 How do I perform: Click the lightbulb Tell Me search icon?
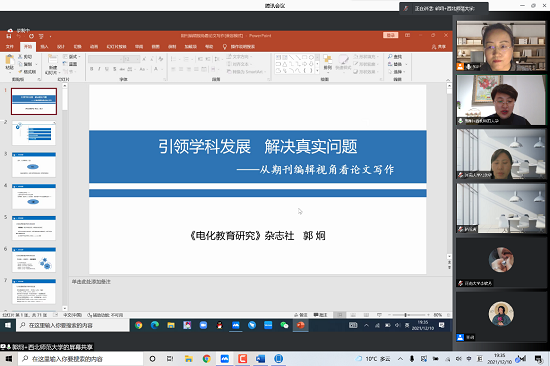coord(225,47)
